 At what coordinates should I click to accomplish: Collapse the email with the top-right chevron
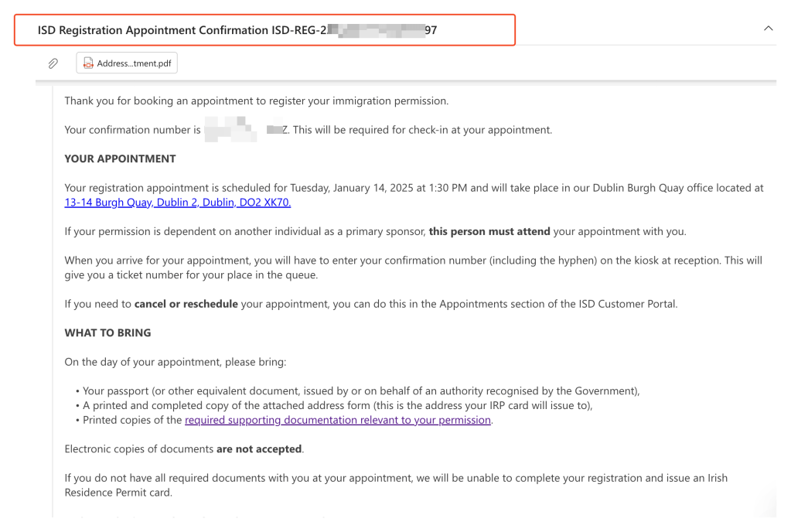click(x=768, y=29)
